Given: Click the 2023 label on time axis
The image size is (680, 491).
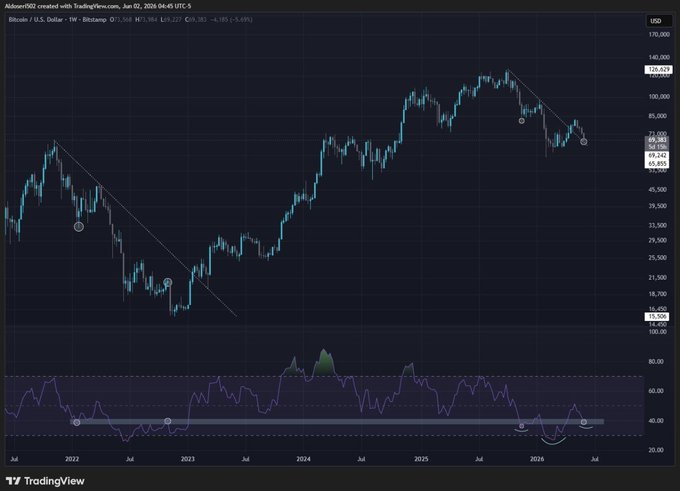Looking at the screenshot, I should (187, 459).
